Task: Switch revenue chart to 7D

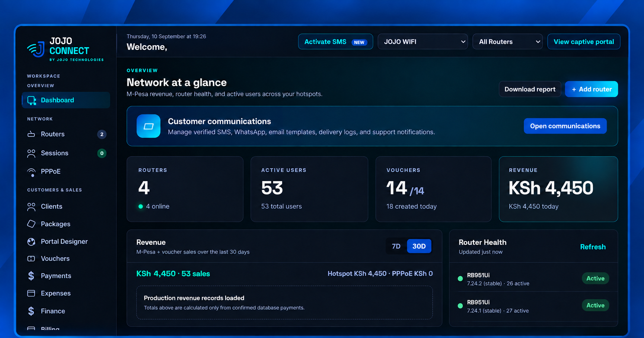Action: click(x=396, y=246)
